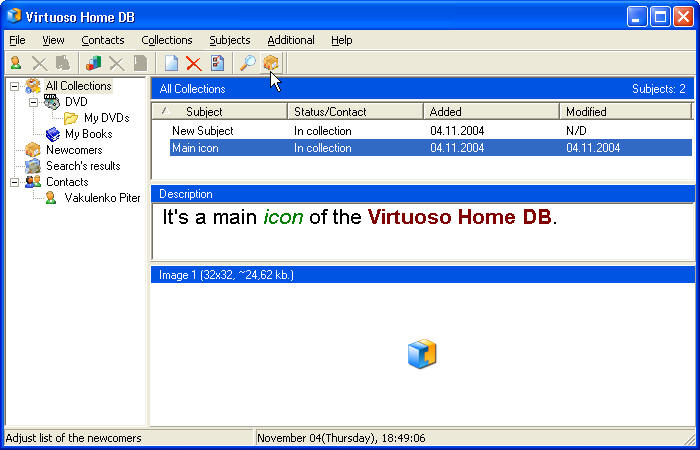Select Newcomers label in tree
This screenshot has height=450, width=700.
coord(74,150)
